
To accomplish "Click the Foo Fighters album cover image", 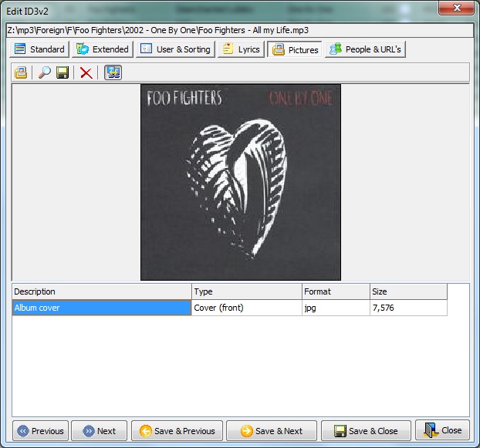I will (241, 182).
